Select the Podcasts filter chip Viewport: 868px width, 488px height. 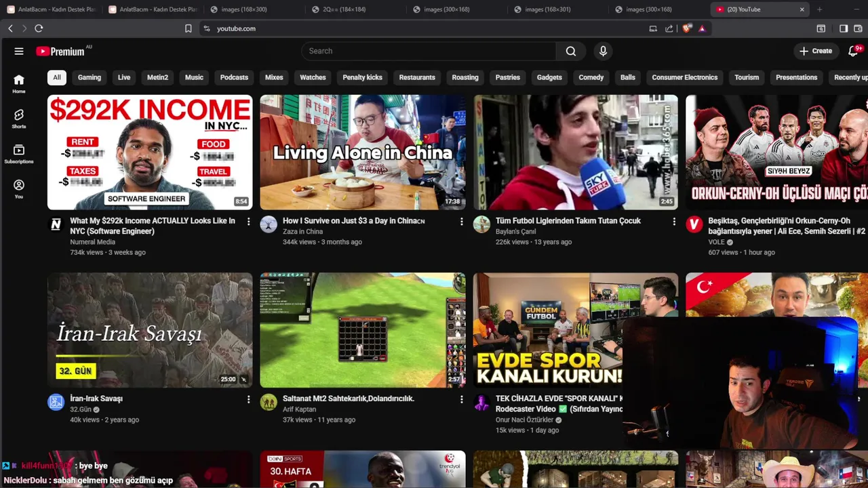point(234,77)
